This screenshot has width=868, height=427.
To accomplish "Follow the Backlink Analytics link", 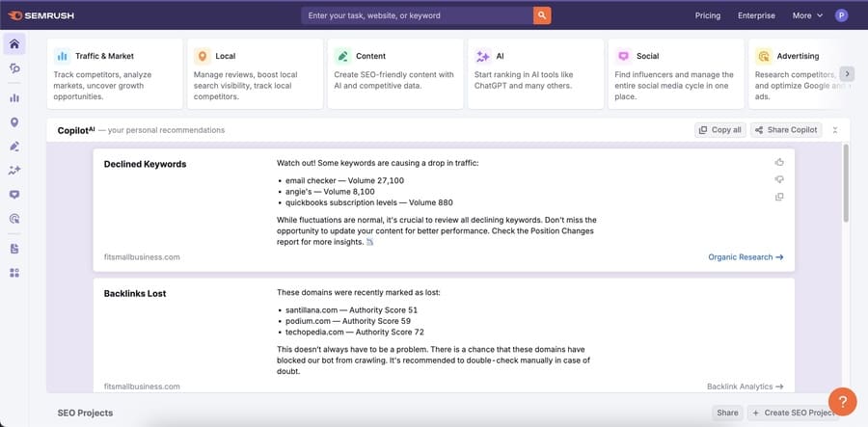I will coord(746,387).
